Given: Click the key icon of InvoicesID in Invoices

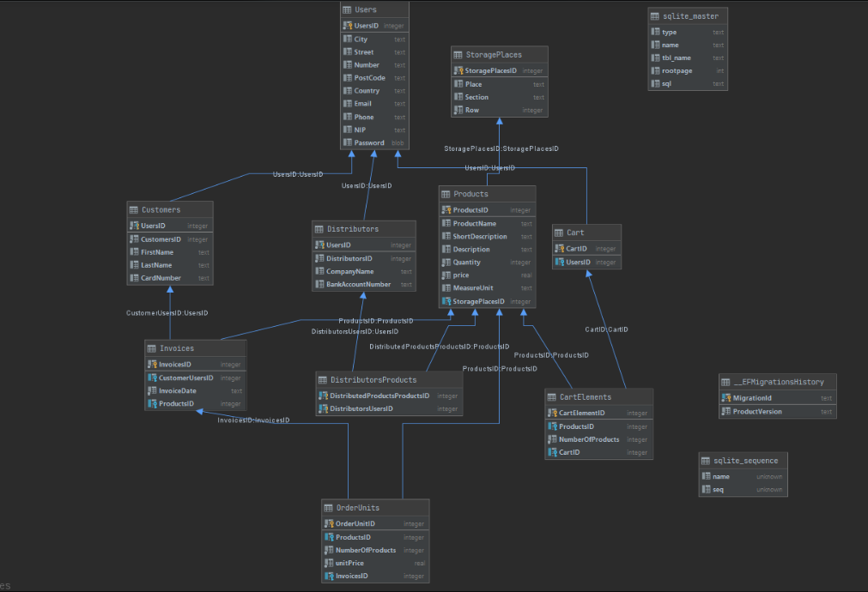Looking at the screenshot, I should [x=152, y=365].
